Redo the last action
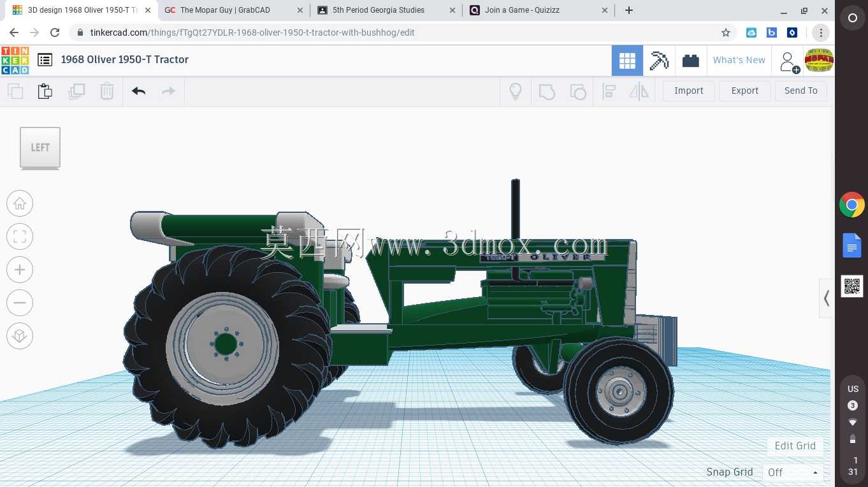868x487 pixels. tap(168, 91)
